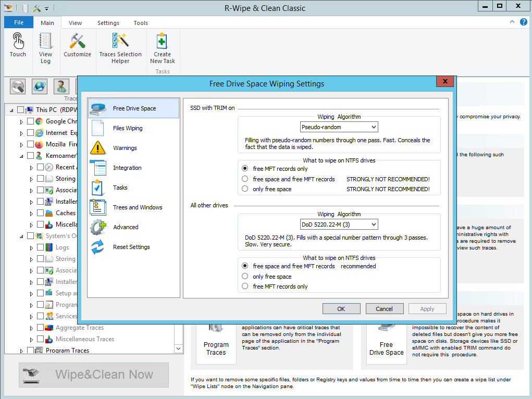
Task: Click the quick access log document icon
Action: click(x=25, y=8)
